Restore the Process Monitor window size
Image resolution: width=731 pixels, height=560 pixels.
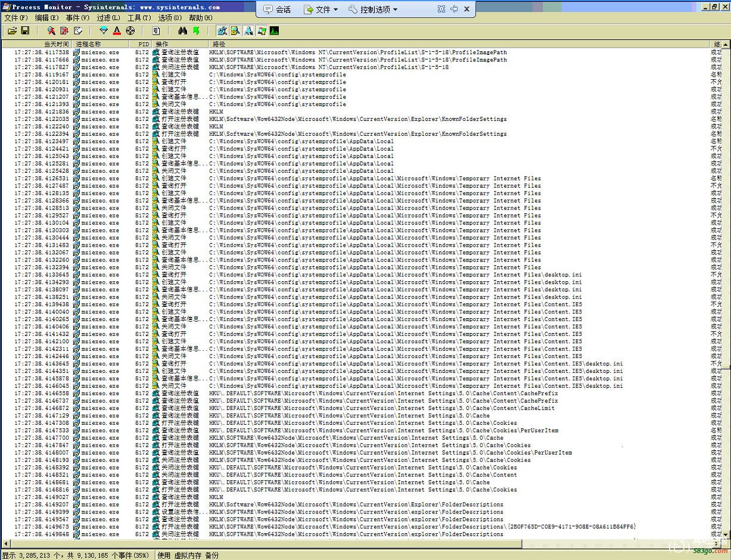[715, 7]
